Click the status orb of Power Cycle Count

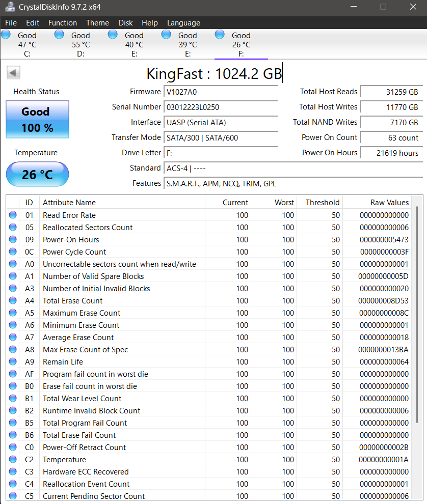click(13, 251)
